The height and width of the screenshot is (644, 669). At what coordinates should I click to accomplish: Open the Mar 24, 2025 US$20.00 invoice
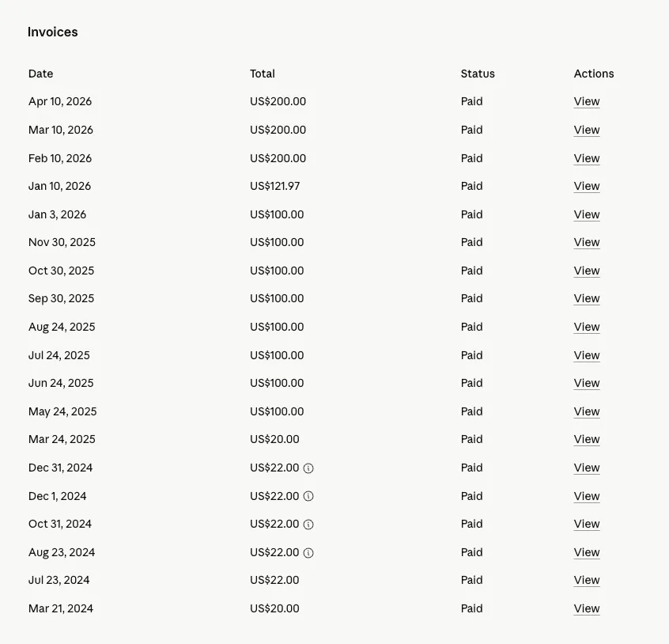[586, 439]
